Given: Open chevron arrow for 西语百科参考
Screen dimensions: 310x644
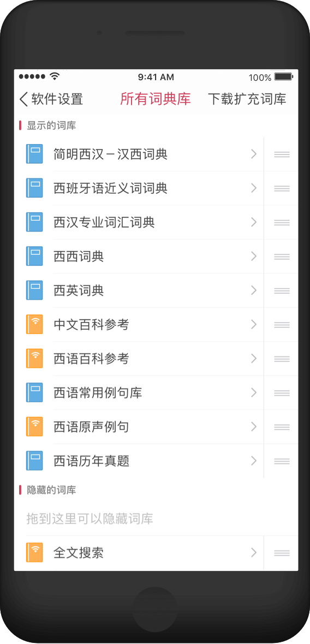Looking at the screenshot, I should [254, 359].
